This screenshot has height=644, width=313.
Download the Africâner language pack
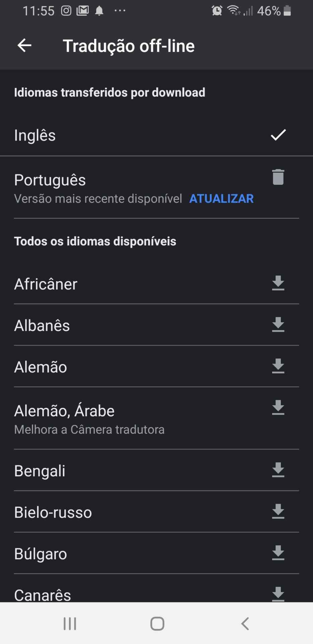coord(278,283)
